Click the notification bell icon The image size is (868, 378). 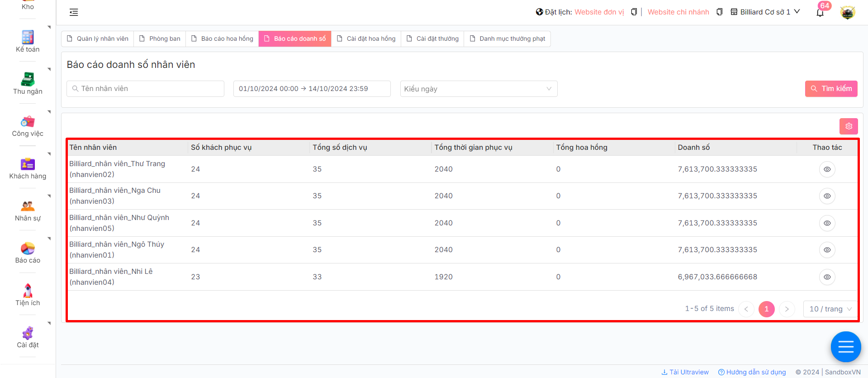coord(820,13)
